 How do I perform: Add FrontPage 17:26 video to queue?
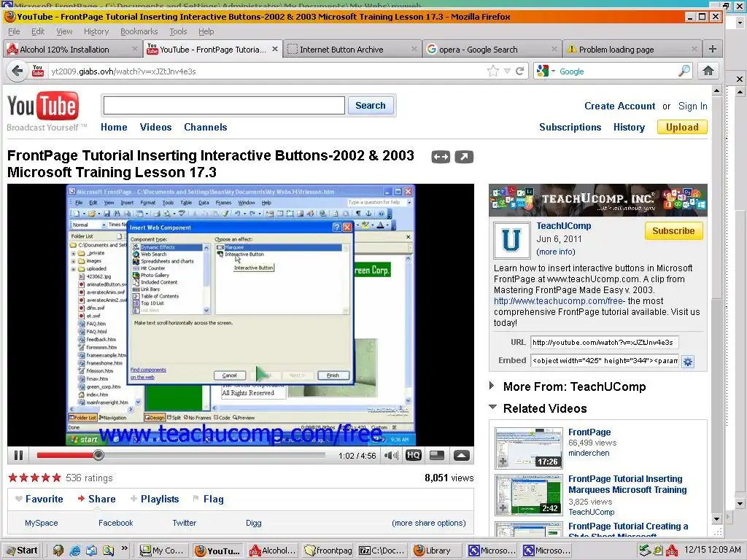coord(503,462)
